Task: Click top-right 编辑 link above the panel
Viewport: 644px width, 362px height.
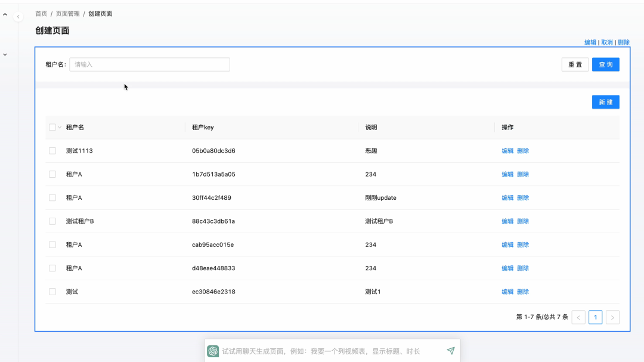Action: [590, 42]
